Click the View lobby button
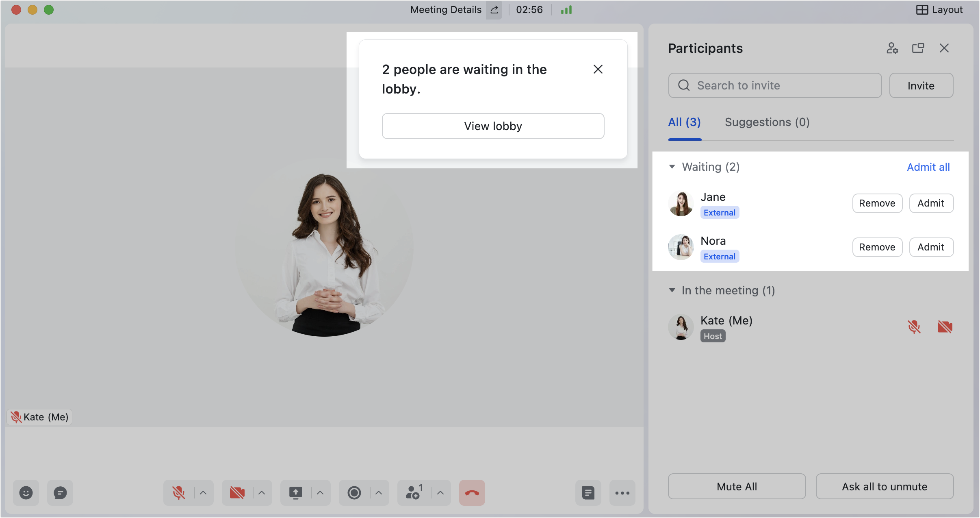 point(492,126)
